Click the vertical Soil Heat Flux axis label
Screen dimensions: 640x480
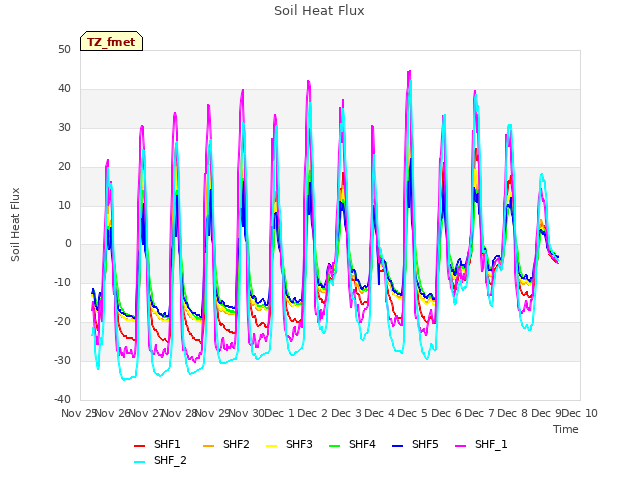tap(15, 224)
